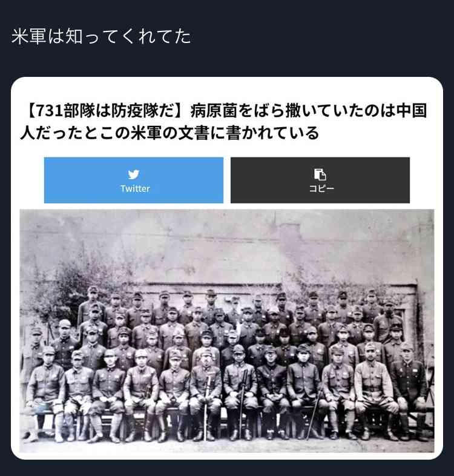Click the white link preview card

(227, 268)
